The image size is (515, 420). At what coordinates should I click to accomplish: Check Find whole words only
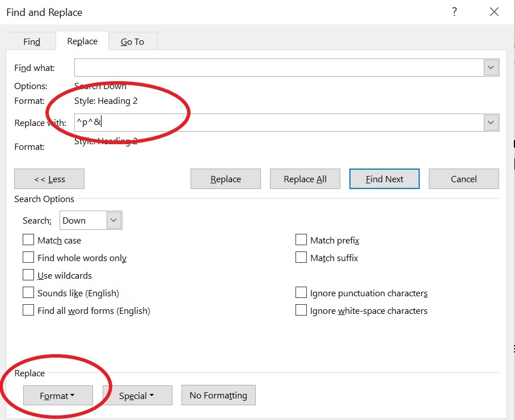pos(28,257)
